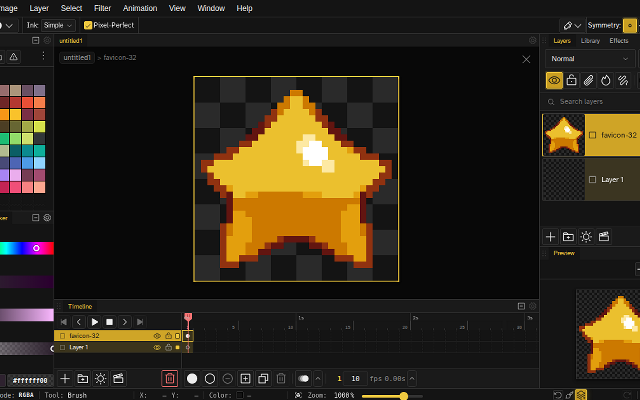Tick the favicon-32 checkbox in the timeline row

tap(62, 336)
